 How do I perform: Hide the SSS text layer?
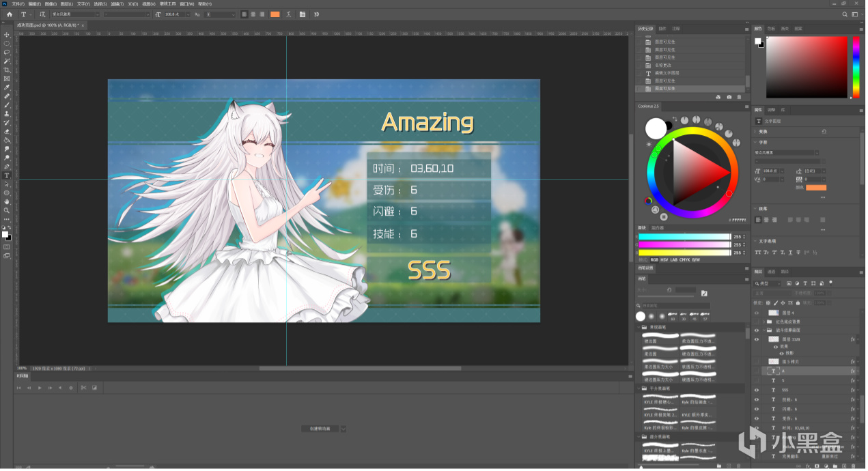point(756,390)
